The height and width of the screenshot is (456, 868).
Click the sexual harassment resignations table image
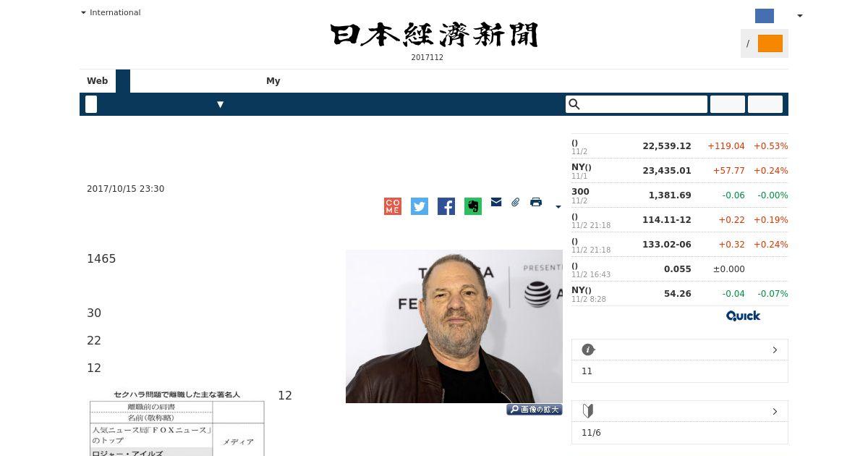[176, 423]
